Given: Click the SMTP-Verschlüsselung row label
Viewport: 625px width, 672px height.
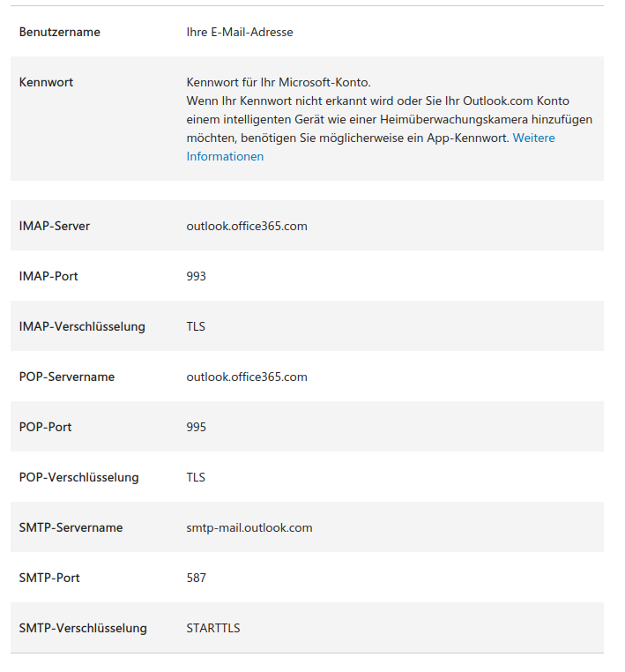Looking at the screenshot, I should point(83,628).
